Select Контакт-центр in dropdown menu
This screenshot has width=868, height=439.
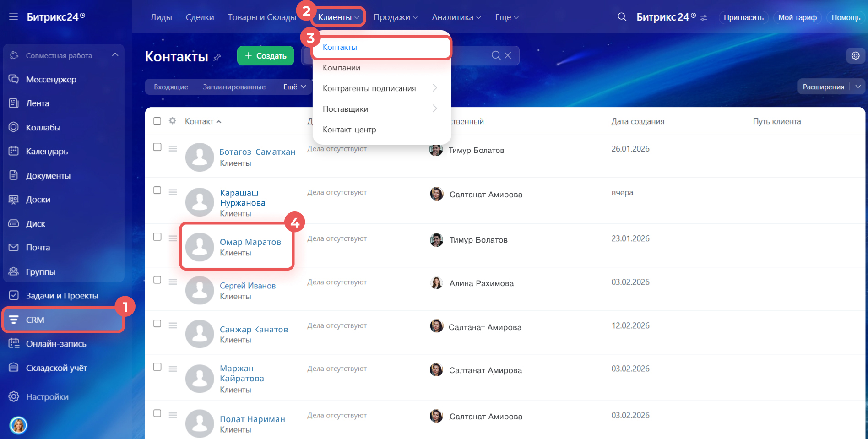[349, 130]
